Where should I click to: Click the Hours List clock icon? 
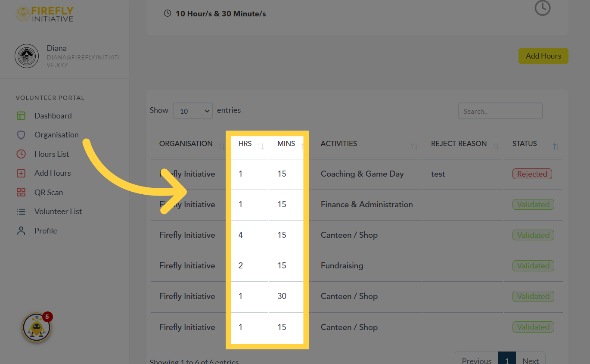pos(21,154)
